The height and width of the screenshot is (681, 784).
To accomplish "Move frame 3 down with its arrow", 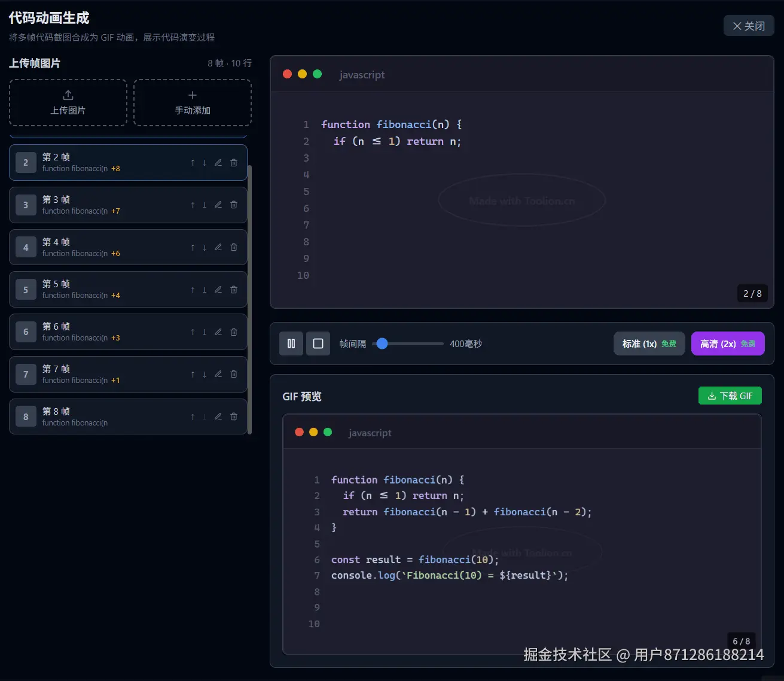I will coord(205,205).
